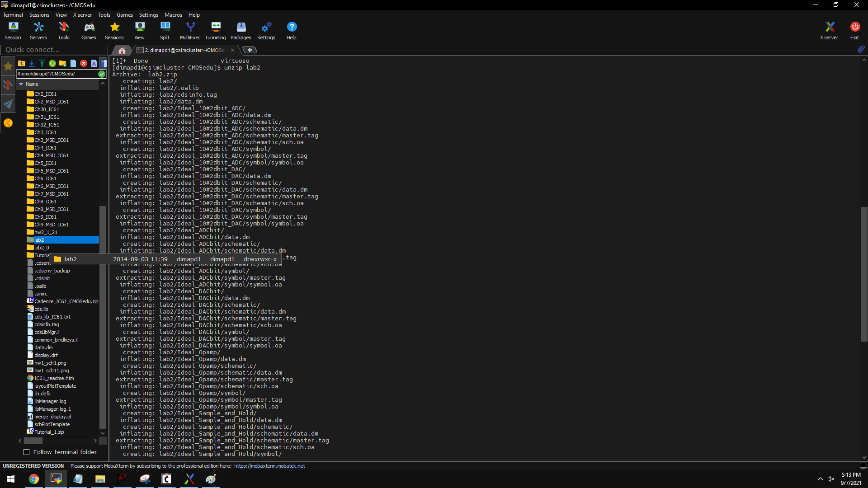Refresh the SFTP folder with green icon
This screenshot has width=868, height=488.
pos(52,63)
